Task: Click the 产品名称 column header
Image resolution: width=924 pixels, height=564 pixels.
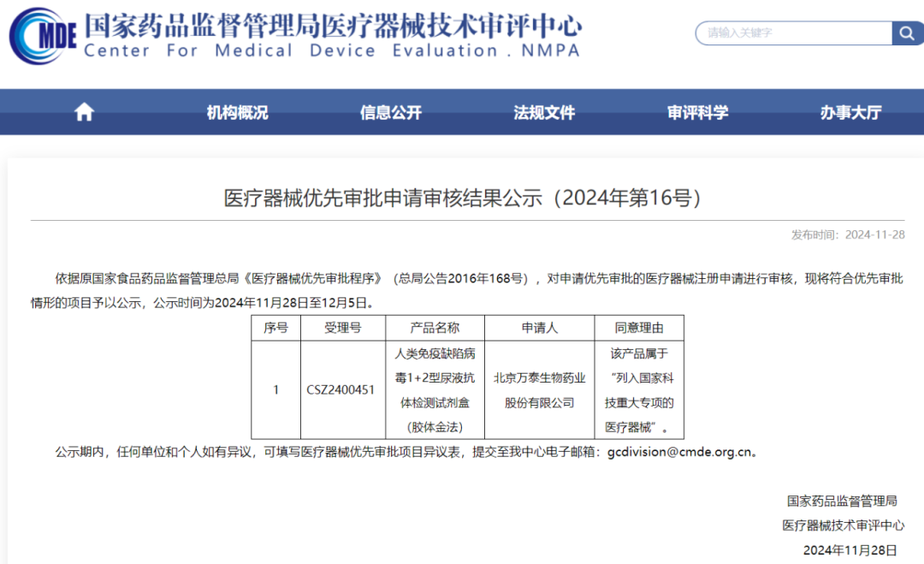Action: click(435, 328)
